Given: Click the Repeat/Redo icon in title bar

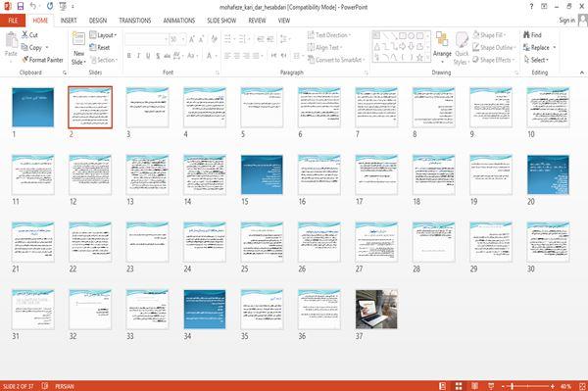Looking at the screenshot, I should 50,6.
